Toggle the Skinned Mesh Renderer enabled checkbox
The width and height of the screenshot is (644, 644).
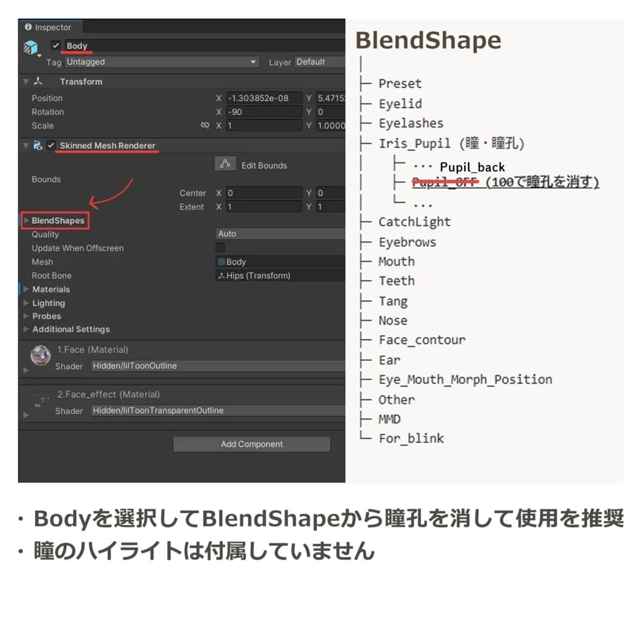50,145
